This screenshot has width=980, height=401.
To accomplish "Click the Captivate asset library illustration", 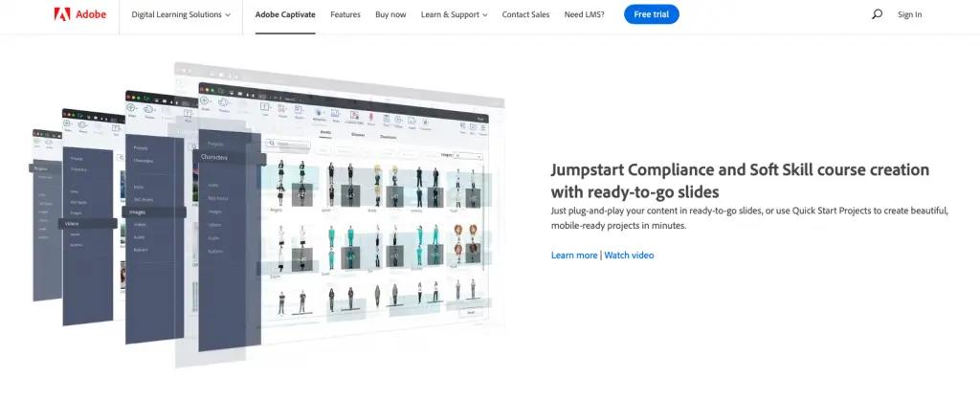I will (x=269, y=215).
